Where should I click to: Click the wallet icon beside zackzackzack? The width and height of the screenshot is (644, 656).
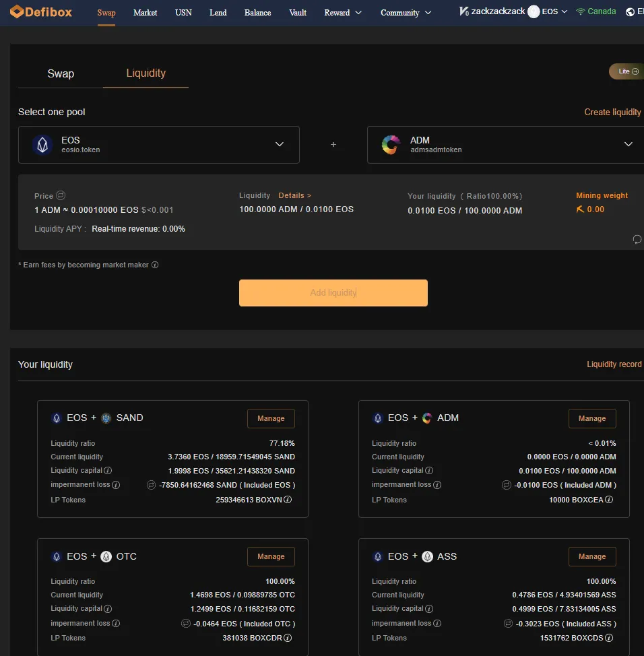[463, 11]
